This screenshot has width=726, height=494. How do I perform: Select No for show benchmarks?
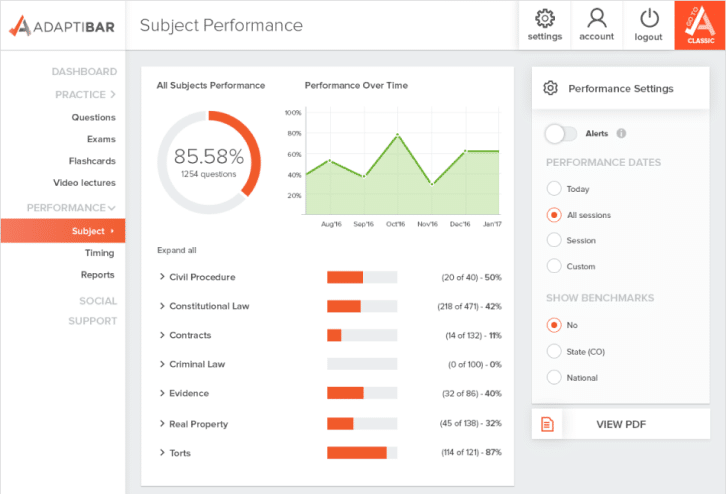(554, 325)
